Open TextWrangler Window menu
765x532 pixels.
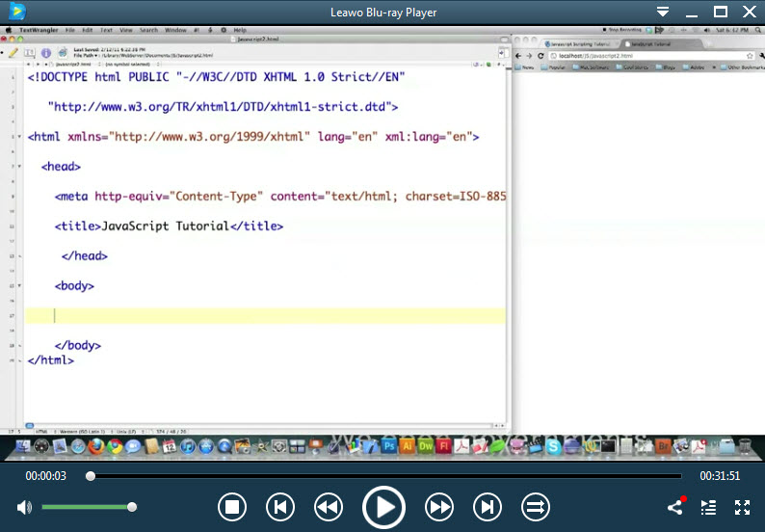click(175, 30)
